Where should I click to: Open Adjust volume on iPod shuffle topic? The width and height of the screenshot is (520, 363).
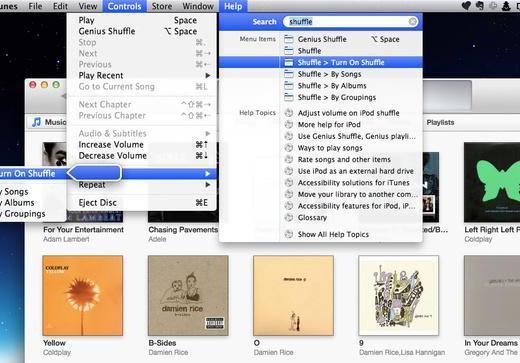point(351,113)
